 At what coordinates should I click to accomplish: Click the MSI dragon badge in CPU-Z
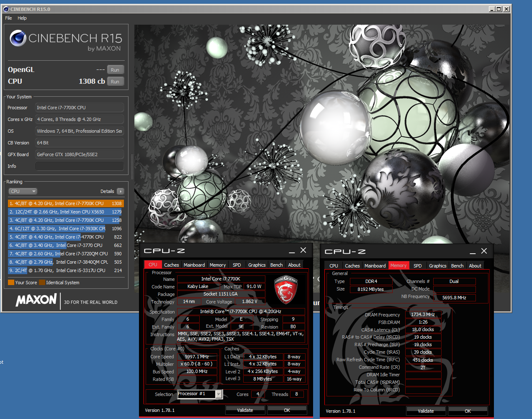coord(286,289)
